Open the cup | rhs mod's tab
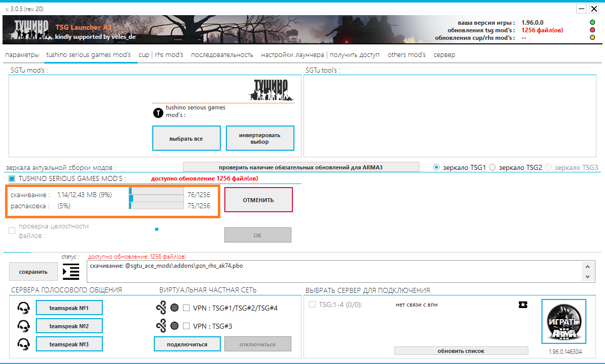Viewport: 605px width, 364px height. tap(161, 55)
